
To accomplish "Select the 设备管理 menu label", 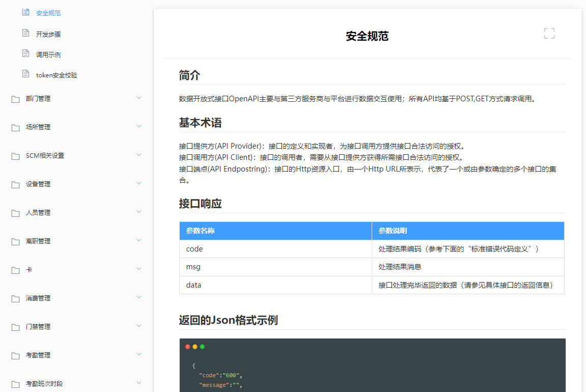I will click(38, 184).
